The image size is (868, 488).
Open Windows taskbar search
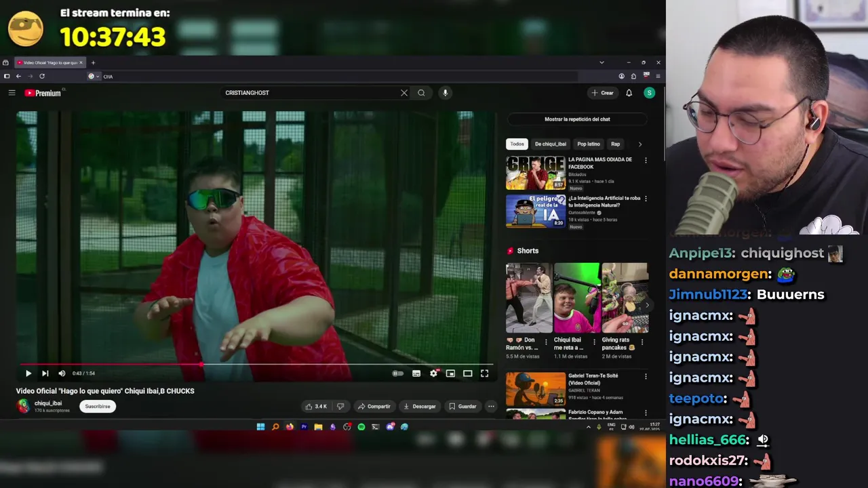275,427
